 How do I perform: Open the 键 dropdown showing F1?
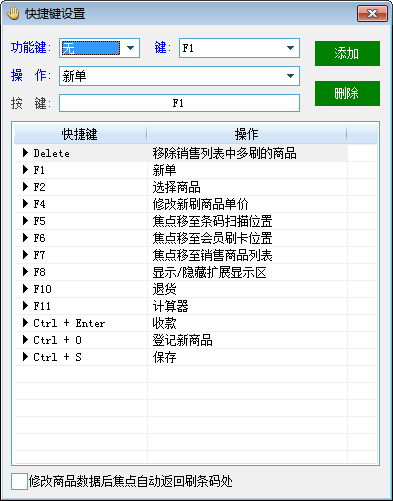(x=290, y=48)
